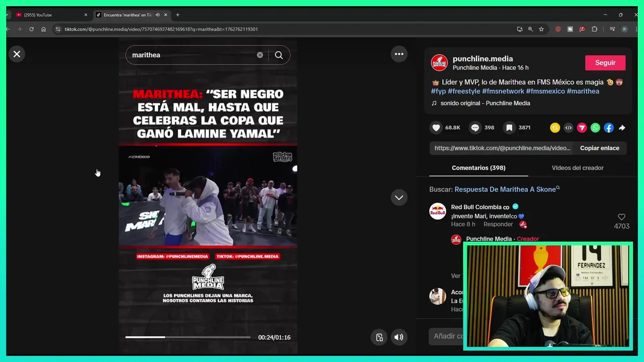Open Punchline Media creator reply name

point(489,239)
